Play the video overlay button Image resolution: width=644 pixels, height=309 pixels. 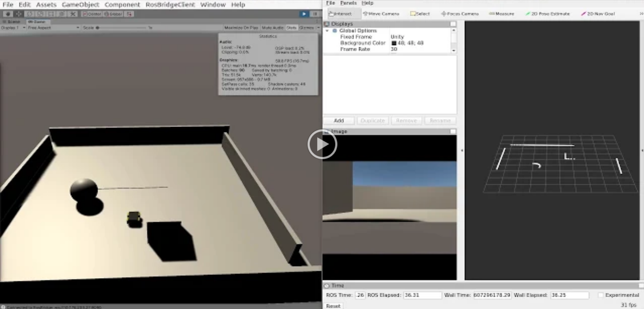pyautogui.click(x=322, y=144)
